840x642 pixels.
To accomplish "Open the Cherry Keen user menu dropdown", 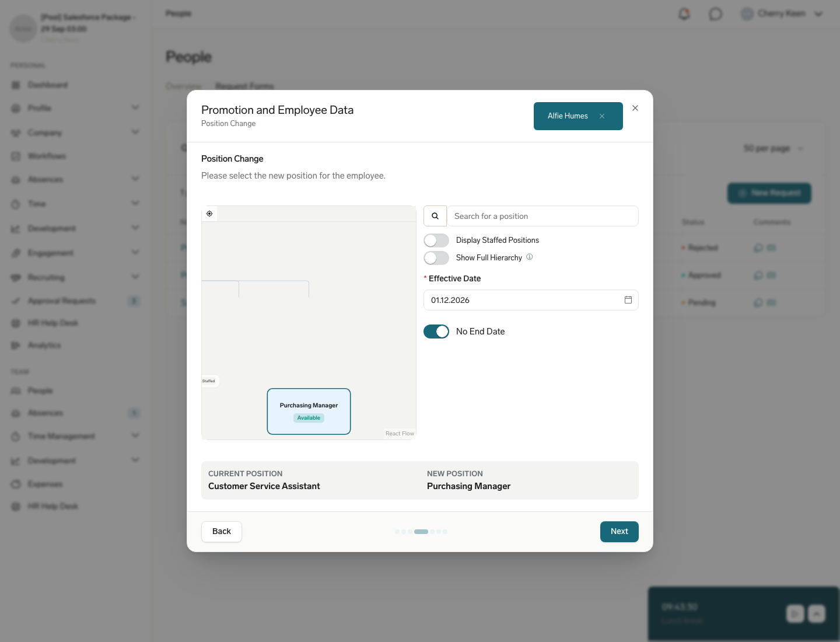I will click(782, 14).
